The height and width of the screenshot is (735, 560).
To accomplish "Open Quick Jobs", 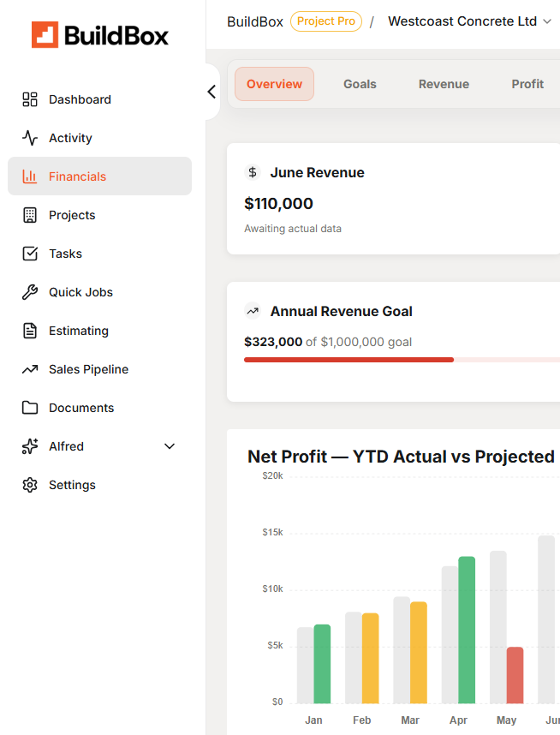I will pyautogui.click(x=100, y=292).
